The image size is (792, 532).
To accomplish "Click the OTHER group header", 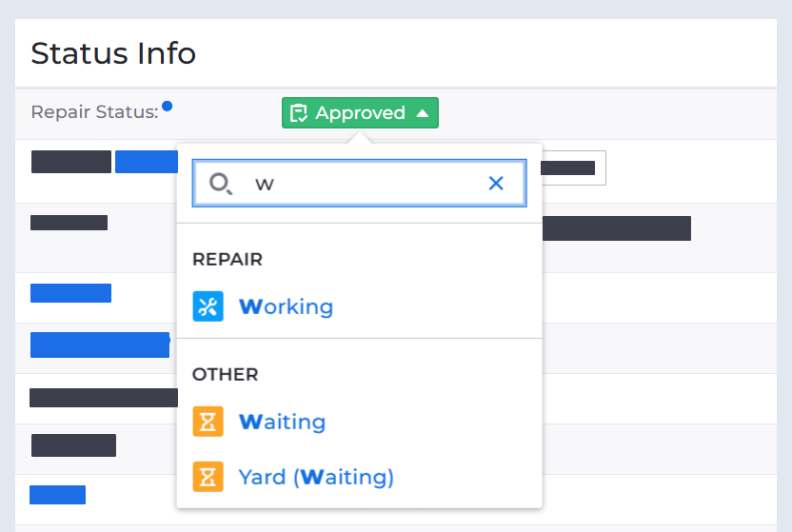I will point(226,374).
